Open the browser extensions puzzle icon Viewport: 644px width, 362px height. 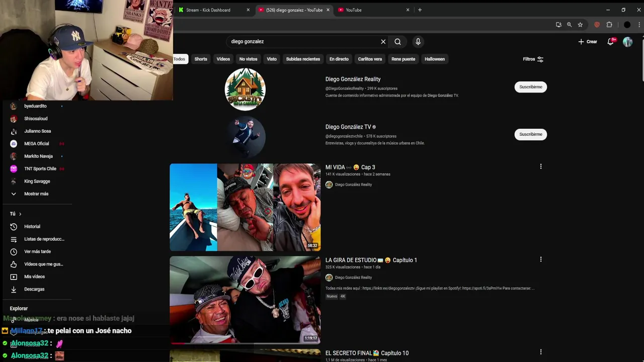click(609, 25)
